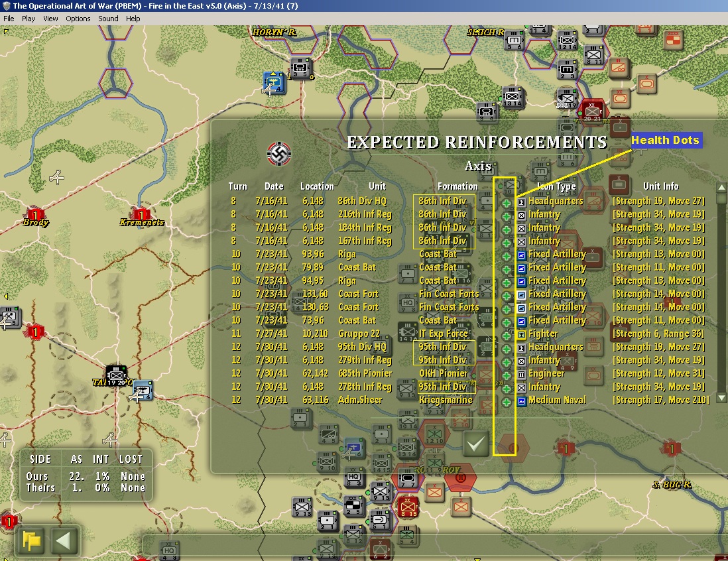The height and width of the screenshot is (561, 728).
Task: Select the Gruppo 22 unit name
Action: click(x=359, y=334)
